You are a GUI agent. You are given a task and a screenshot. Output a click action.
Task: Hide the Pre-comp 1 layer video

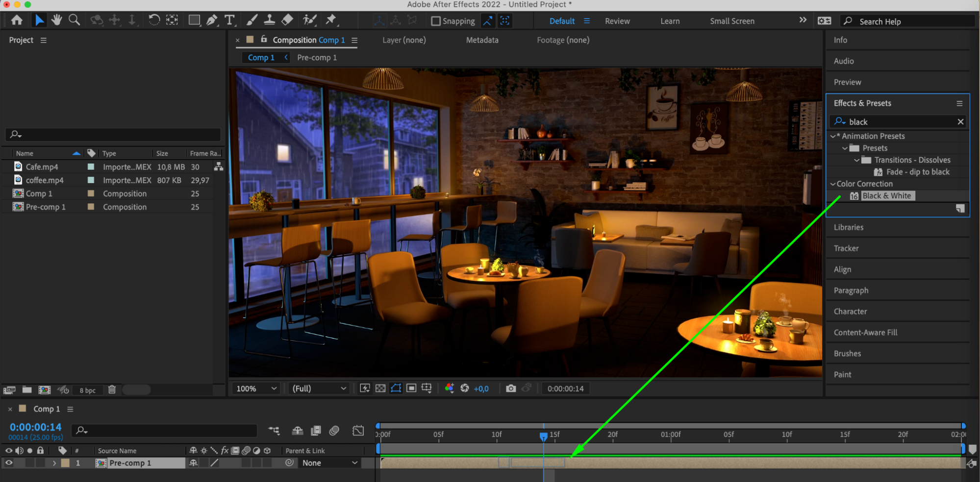tap(9, 463)
